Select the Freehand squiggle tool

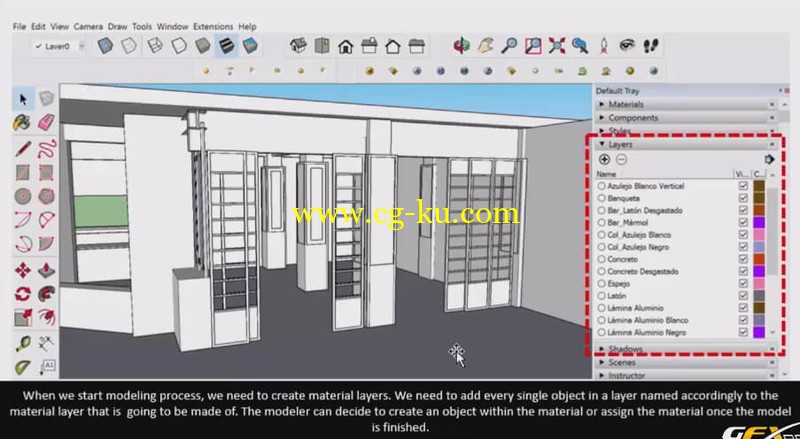(x=46, y=149)
